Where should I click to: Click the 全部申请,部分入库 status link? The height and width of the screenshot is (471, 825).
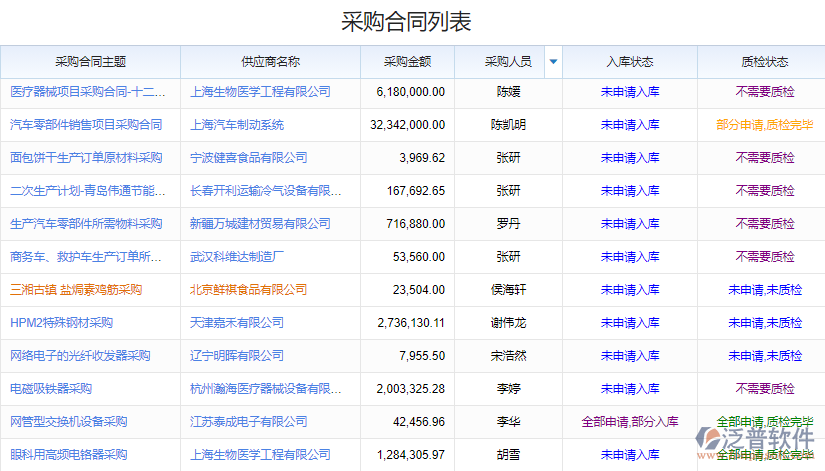[x=629, y=422]
